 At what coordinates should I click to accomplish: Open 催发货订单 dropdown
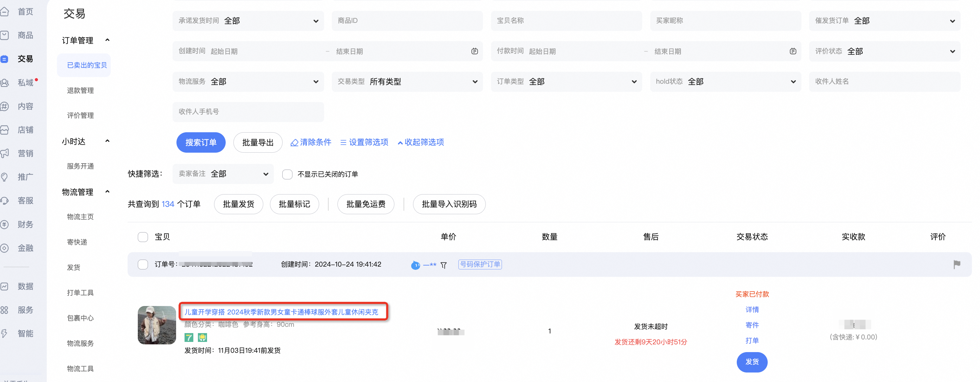(x=884, y=20)
